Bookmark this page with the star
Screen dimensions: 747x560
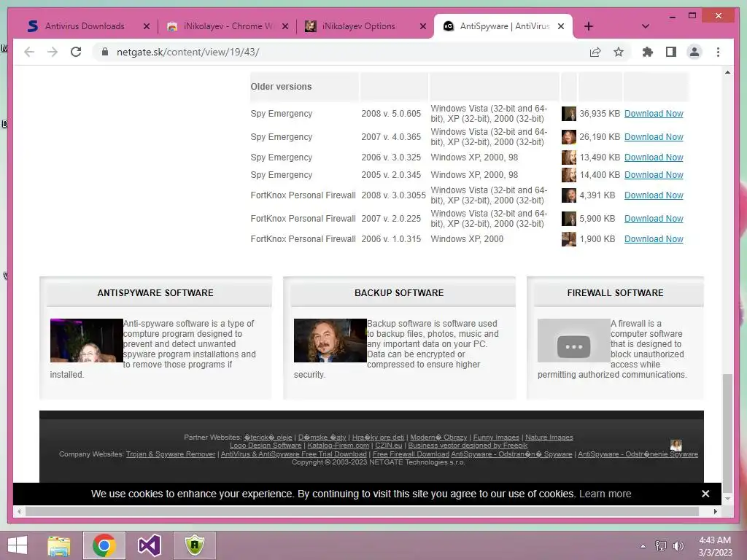click(619, 52)
